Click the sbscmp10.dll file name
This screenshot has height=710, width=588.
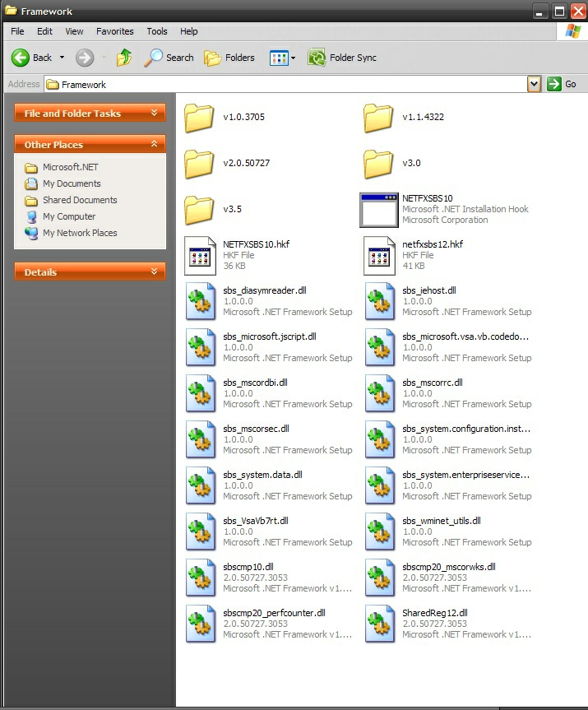248,567
